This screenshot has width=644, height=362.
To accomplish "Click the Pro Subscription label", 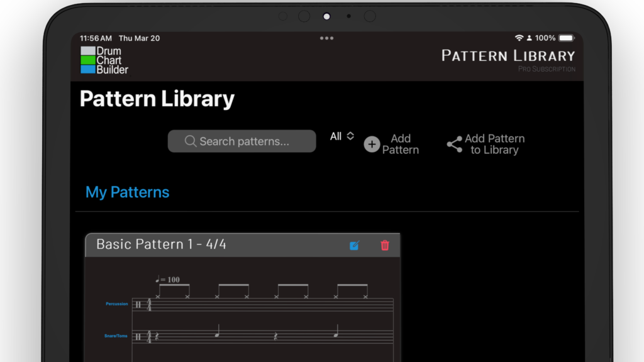I will click(547, 69).
